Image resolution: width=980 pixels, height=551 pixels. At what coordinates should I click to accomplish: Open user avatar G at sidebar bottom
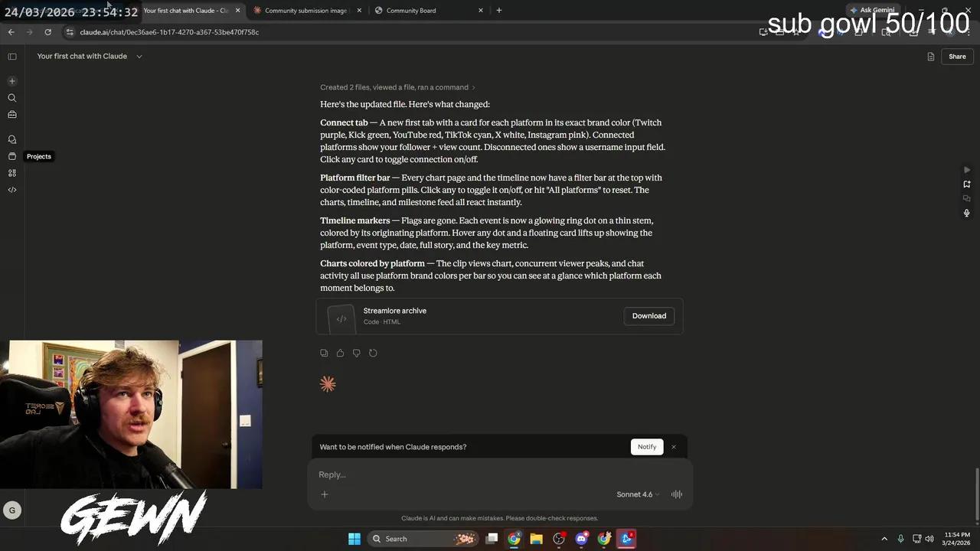pyautogui.click(x=11, y=510)
